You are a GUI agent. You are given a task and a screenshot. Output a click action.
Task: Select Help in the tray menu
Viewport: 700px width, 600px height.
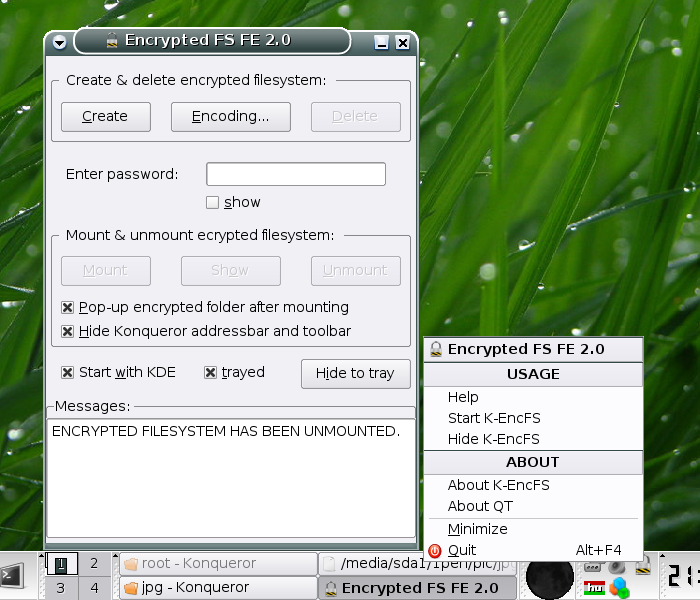(533, 397)
